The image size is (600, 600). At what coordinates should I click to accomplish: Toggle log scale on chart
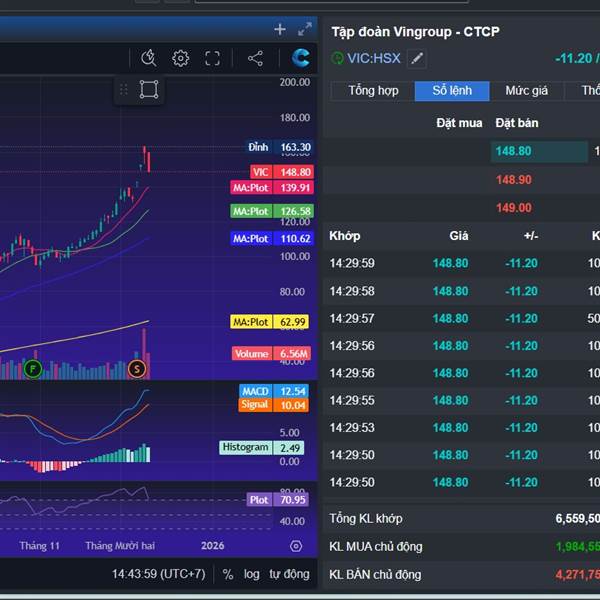[251, 574]
